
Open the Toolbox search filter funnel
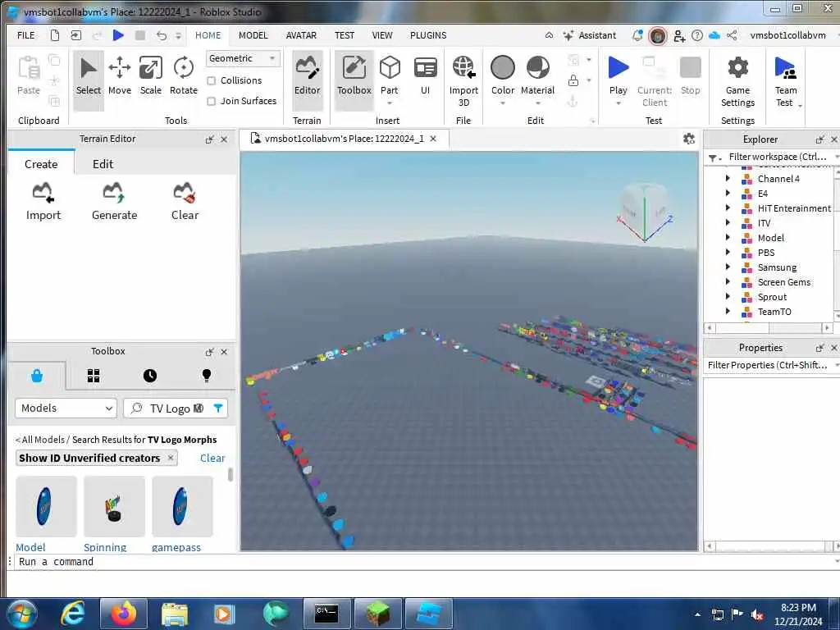point(218,409)
